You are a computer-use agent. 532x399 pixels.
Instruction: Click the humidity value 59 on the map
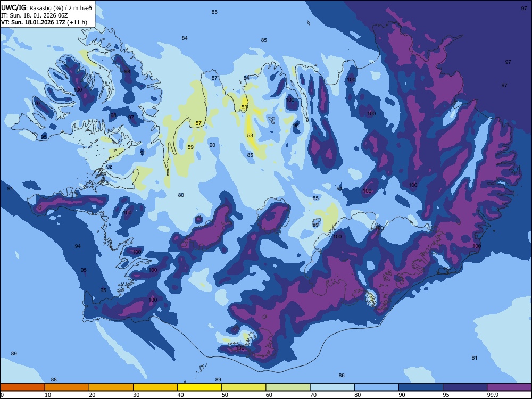click(190, 147)
